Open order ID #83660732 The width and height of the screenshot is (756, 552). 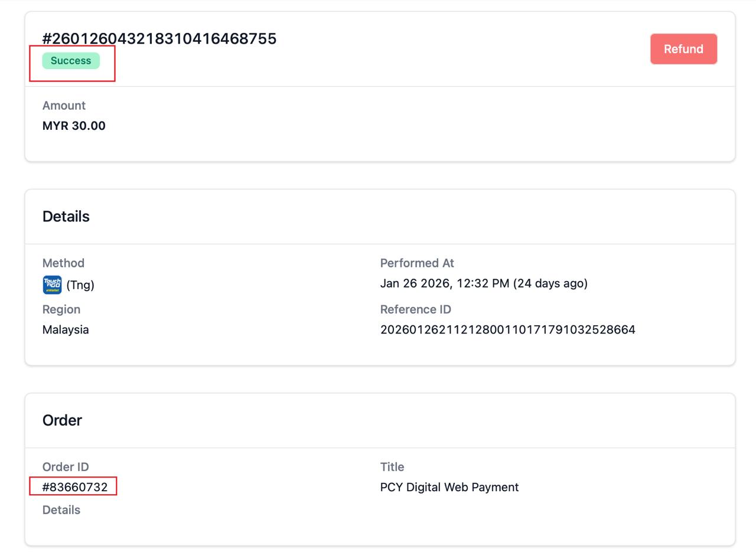[x=75, y=487]
